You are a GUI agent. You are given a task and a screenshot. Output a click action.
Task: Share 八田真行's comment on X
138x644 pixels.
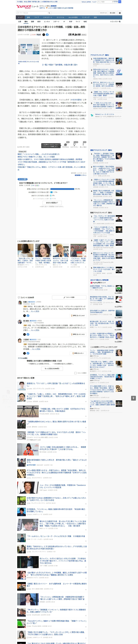tap(24, 353)
